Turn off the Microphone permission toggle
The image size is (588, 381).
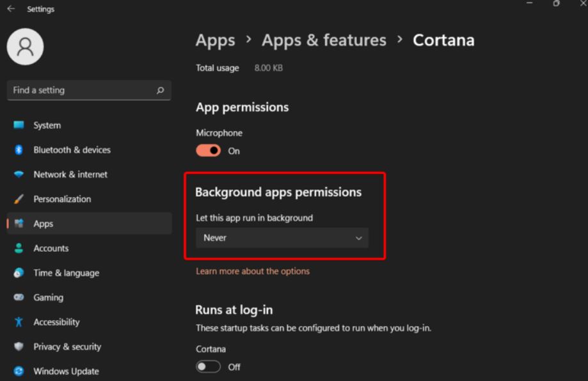[x=208, y=151]
